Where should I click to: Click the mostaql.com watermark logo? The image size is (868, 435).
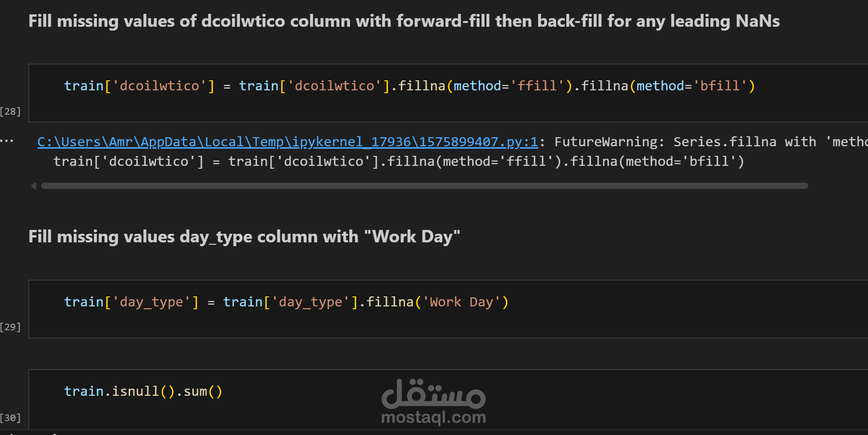pos(433,402)
